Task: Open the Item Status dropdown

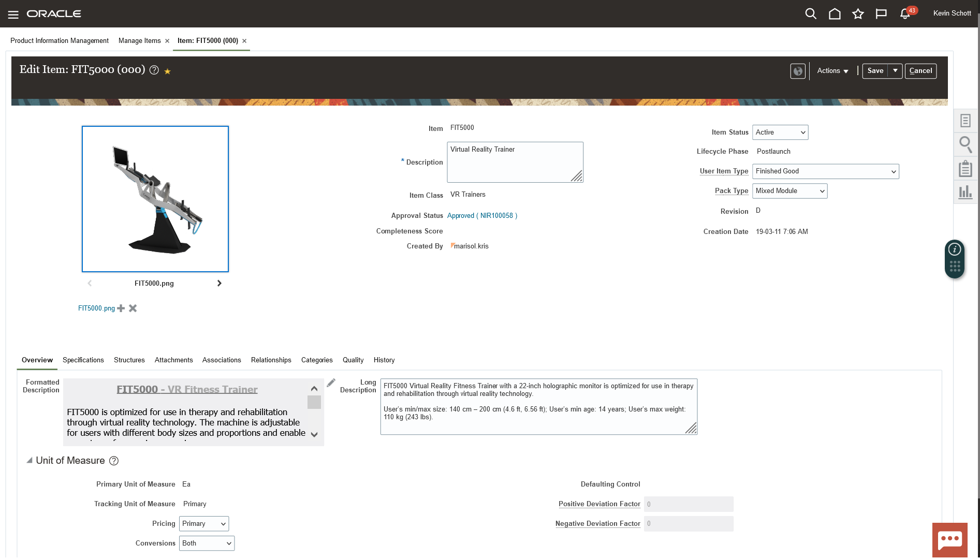Action: click(780, 133)
